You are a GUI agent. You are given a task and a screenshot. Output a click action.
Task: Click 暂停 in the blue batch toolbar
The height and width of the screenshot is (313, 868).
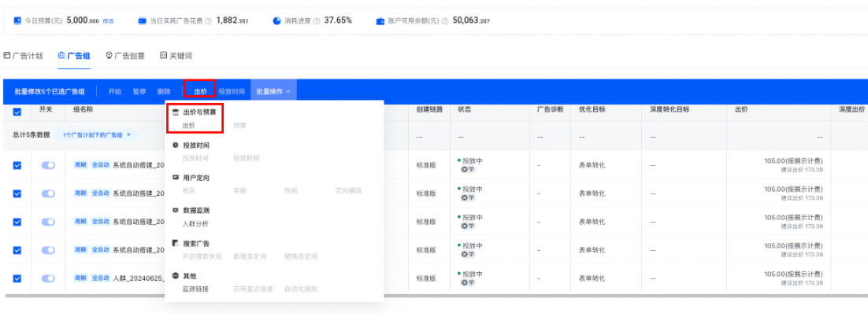tap(139, 91)
